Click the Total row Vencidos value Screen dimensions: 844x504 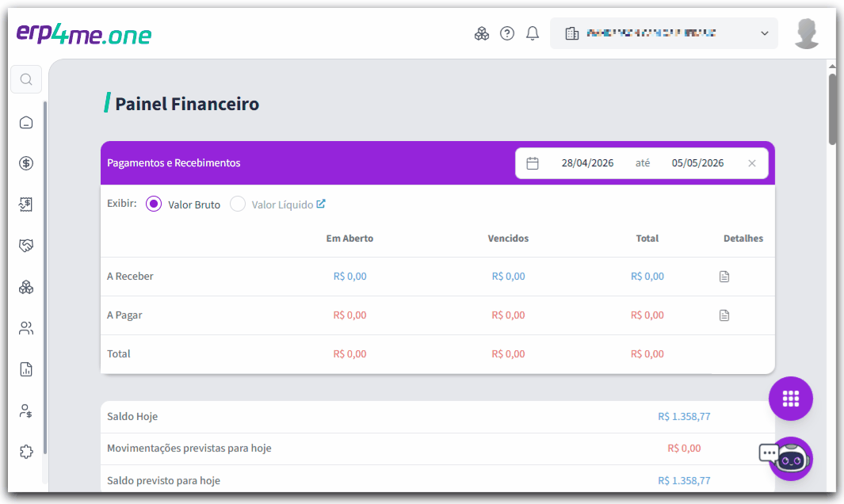508,353
